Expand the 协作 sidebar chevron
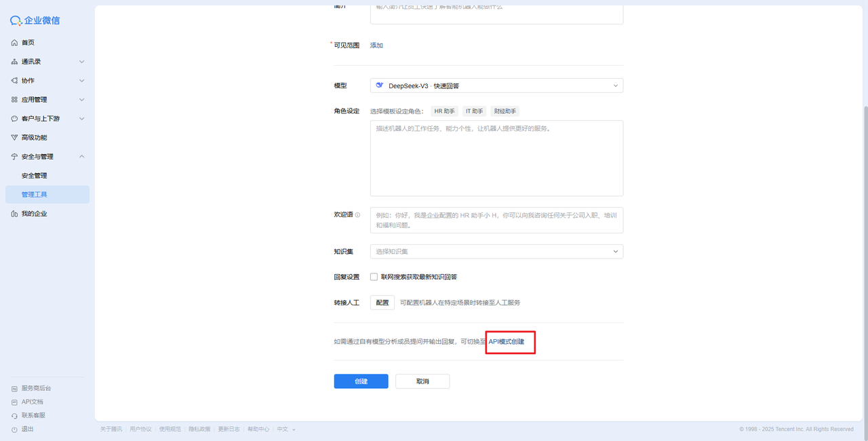Viewport: 868px width, 441px height. tap(81, 81)
